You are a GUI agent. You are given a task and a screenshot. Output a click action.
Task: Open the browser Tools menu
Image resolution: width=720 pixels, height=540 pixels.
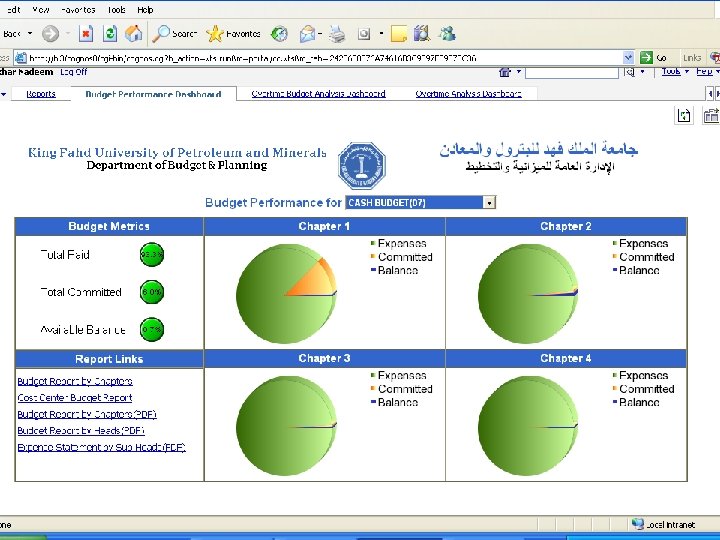click(116, 10)
